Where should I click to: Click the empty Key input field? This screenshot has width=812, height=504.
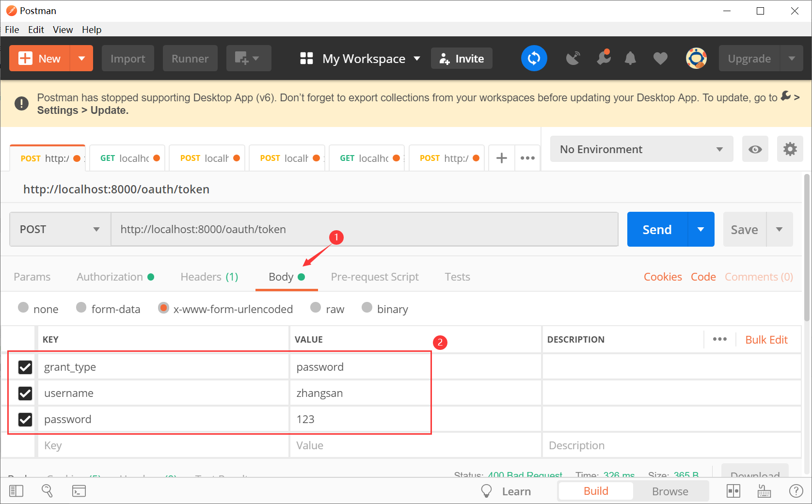click(x=163, y=445)
